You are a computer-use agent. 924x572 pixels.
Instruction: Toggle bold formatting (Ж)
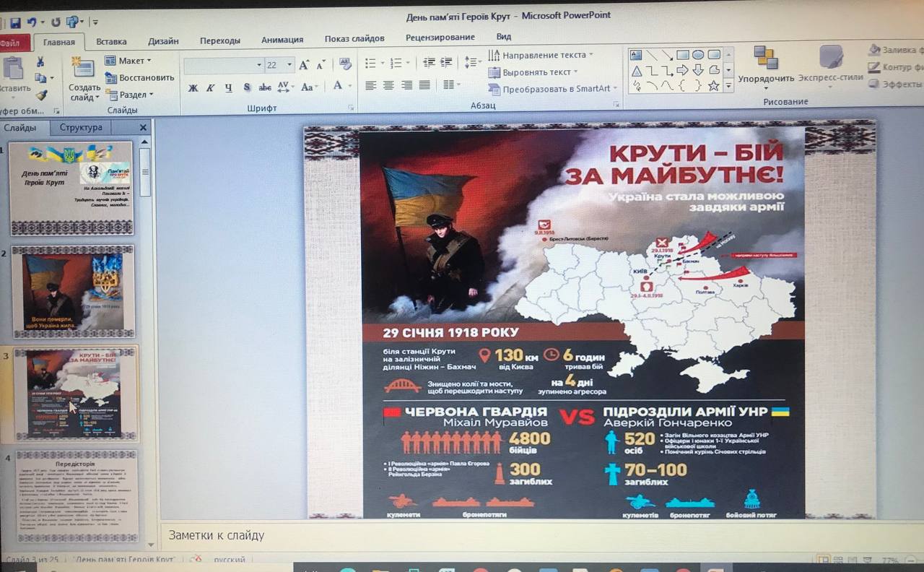pos(193,88)
